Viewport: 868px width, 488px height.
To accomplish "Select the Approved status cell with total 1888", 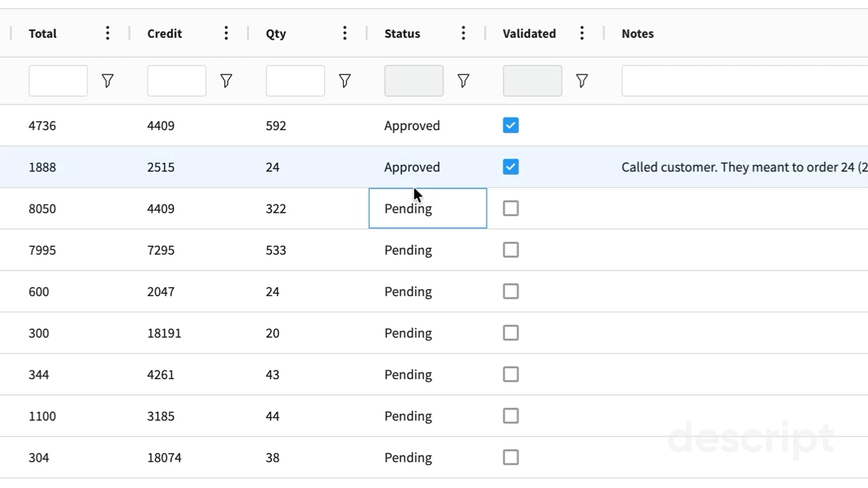I will pos(412,167).
